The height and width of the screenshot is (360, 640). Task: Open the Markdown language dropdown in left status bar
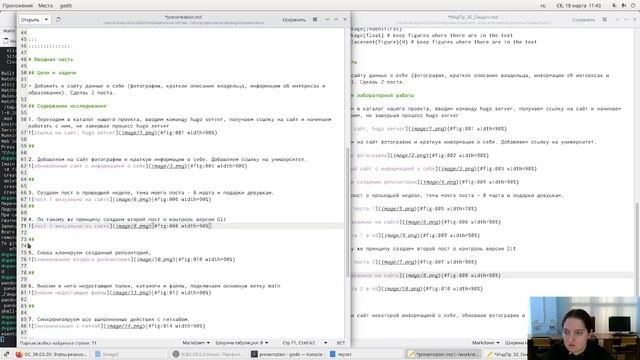coord(196,343)
